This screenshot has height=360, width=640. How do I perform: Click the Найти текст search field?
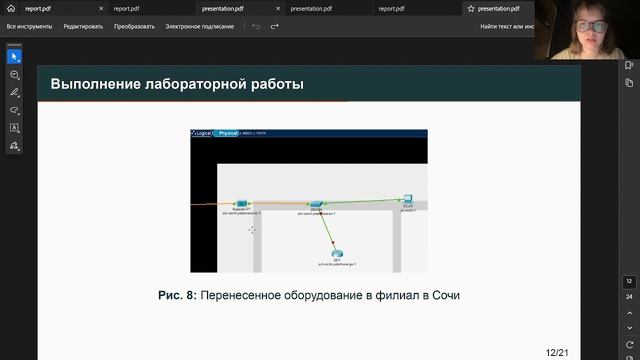507,27
